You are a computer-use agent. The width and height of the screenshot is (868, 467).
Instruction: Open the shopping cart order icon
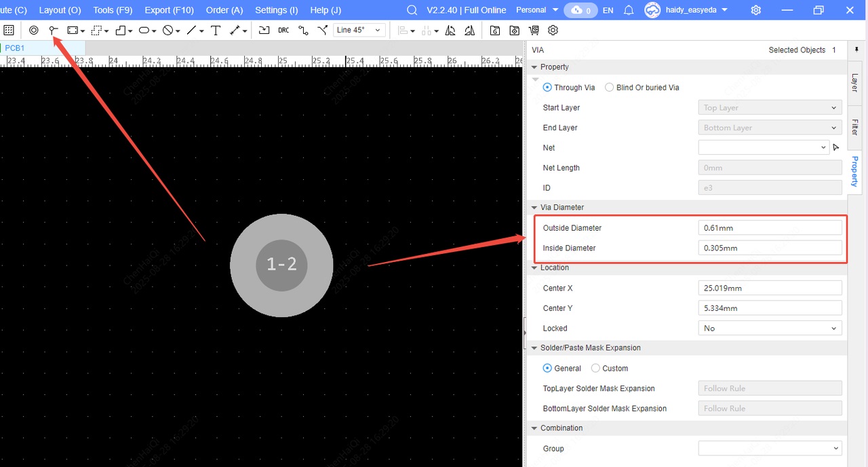[534, 31]
